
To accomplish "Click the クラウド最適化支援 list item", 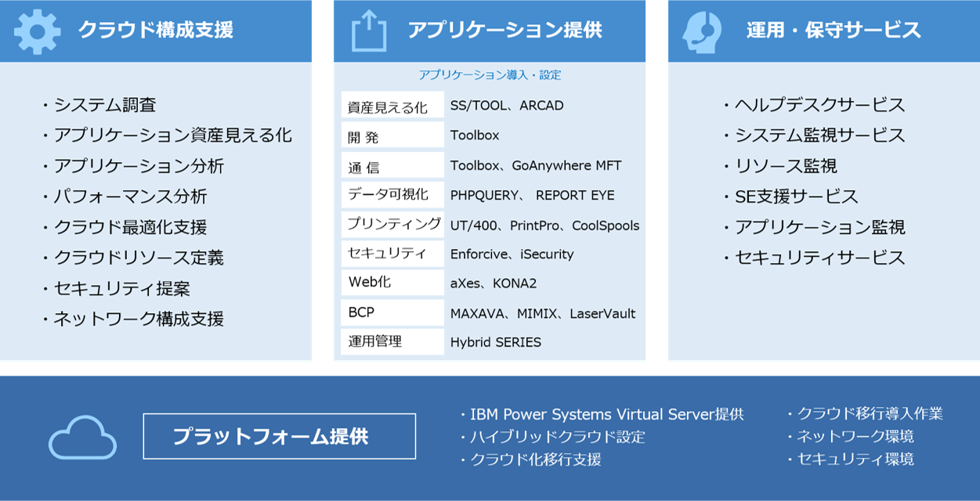I will point(124,227).
